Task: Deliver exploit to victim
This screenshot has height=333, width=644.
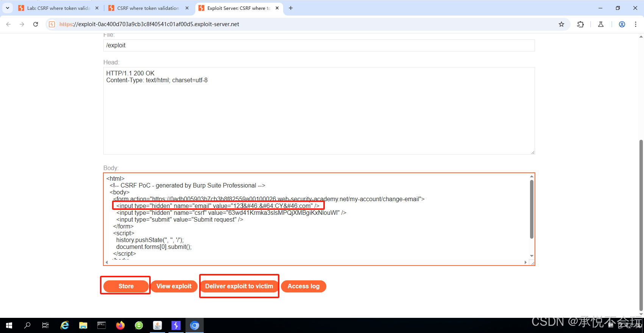Action: click(239, 286)
